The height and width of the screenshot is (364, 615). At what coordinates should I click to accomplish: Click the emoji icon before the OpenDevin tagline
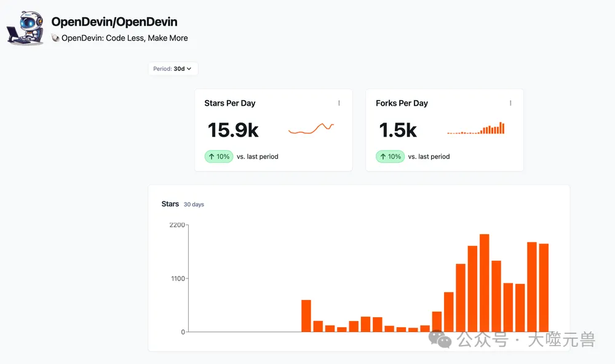[x=55, y=38]
